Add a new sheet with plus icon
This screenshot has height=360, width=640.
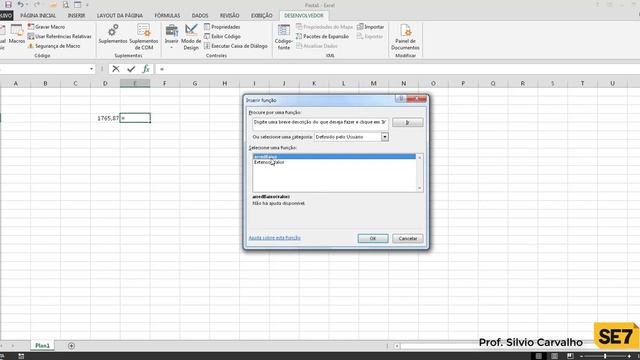point(71,346)
